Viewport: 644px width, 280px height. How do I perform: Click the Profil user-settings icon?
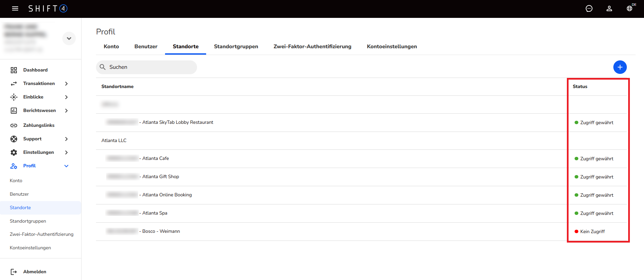14,166
